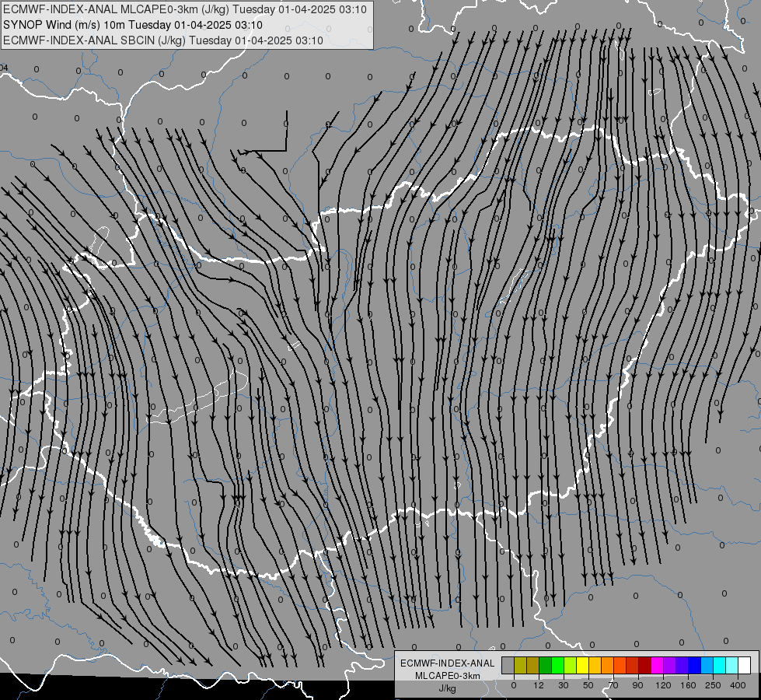761x700 pixels.
Task: Pick the olive-yellow legend swatch
Action: pos(520,666)
